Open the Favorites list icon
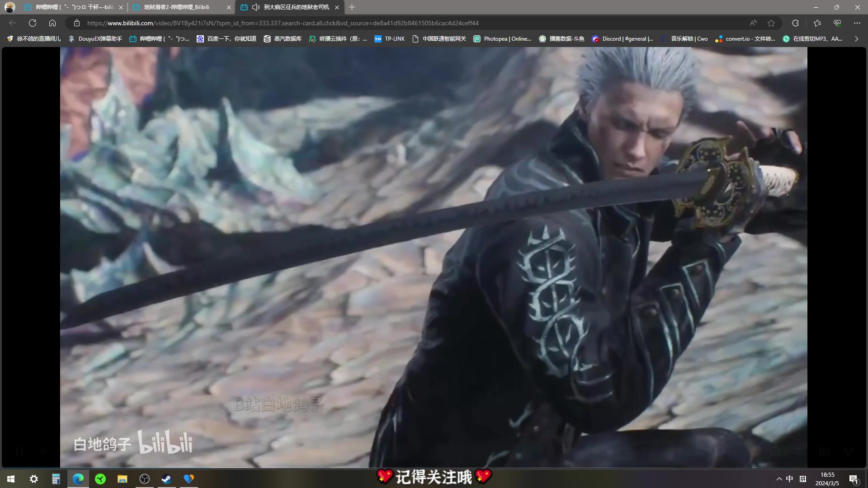This screenshot has width=868, height=488. pyautogui.click(x=817, y=23)
